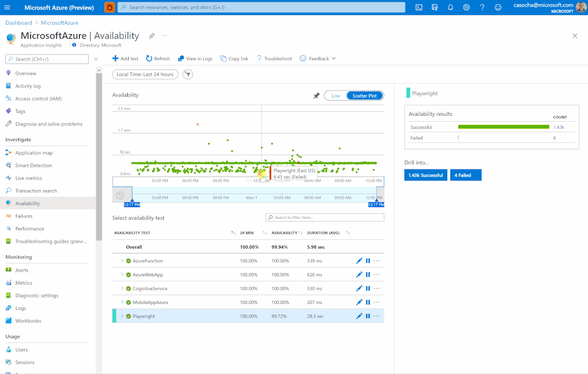The image size is (588, 374).
Task: Sort by Availability Test column arrows
Action: click(233, 233)
